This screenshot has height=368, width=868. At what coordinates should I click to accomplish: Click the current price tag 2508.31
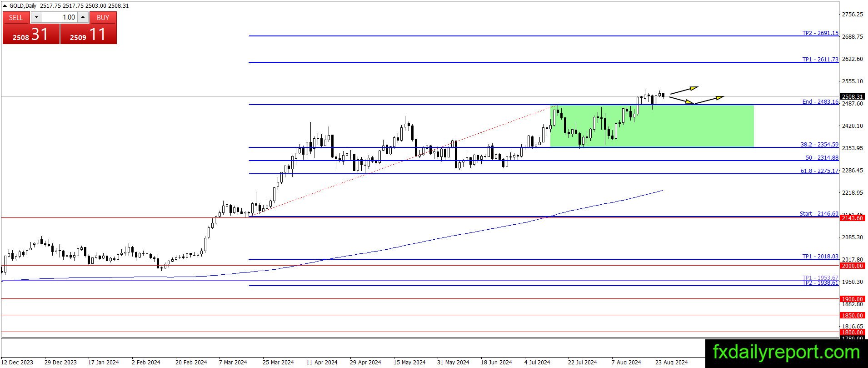click(x=852, y=96)
